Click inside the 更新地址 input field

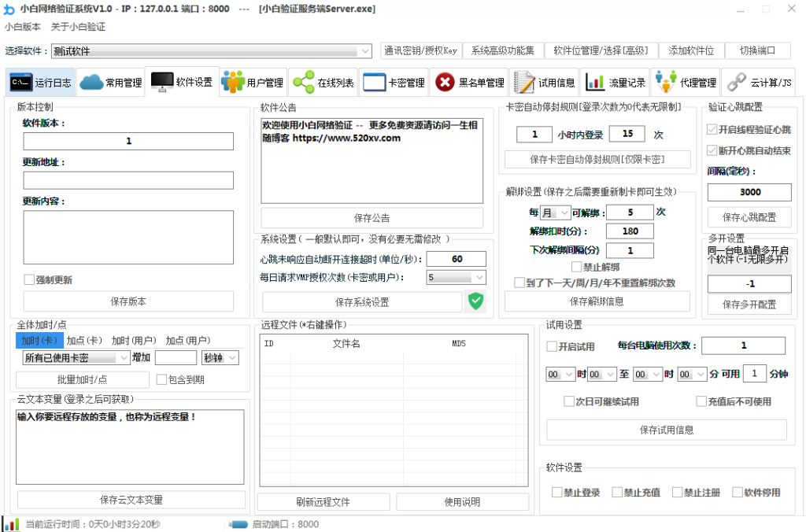coord(128,180)
